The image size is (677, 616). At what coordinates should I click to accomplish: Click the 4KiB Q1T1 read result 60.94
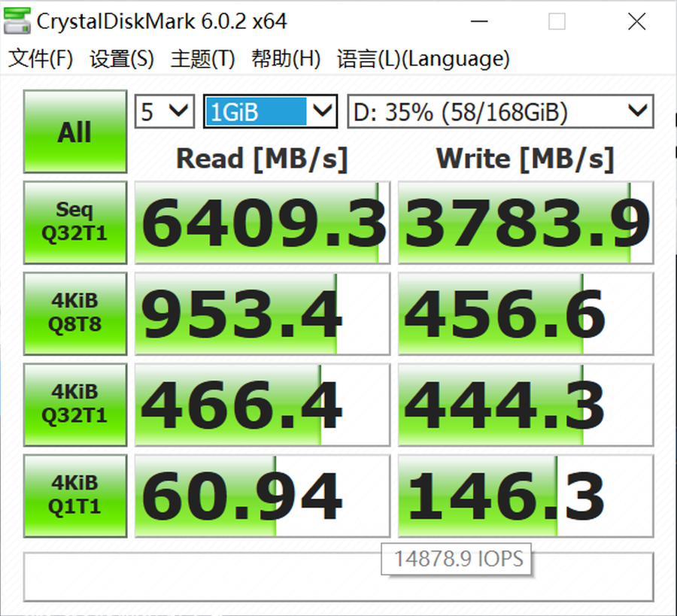click(x=263, y=496)
